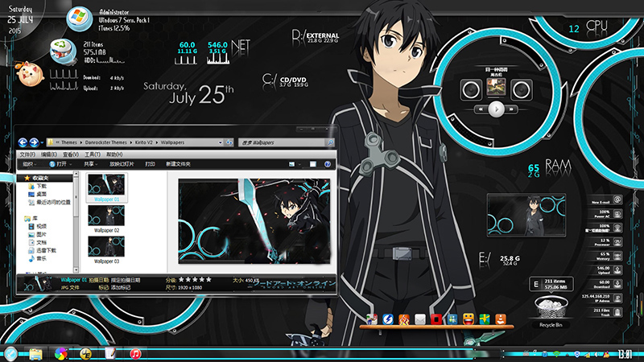Viewport: 644px width, 362px height.
Task: Click the 放映幻灯片 slideshow button
Action: coord(122,164)
